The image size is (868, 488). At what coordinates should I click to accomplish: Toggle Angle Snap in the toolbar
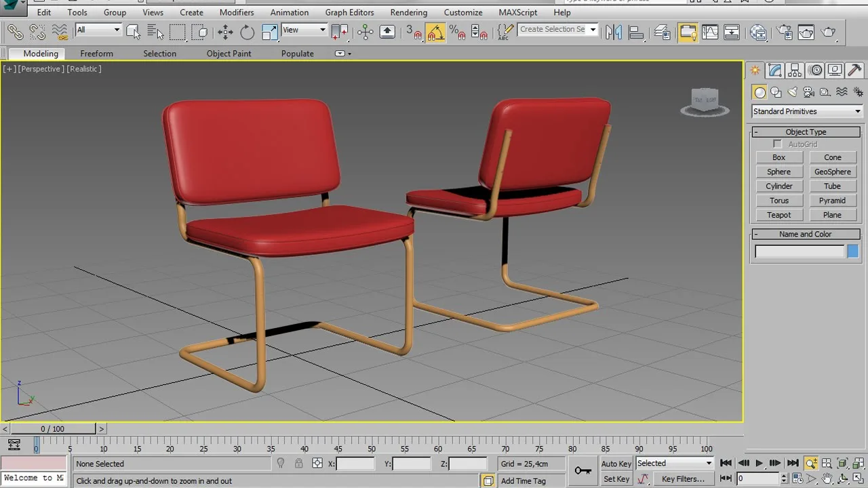[x=435, y=32]
